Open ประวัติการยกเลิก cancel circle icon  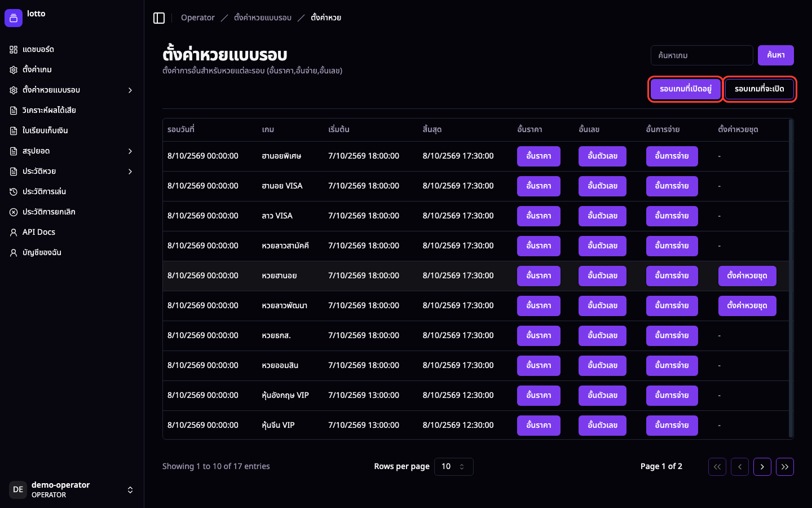tap(14, 212)
